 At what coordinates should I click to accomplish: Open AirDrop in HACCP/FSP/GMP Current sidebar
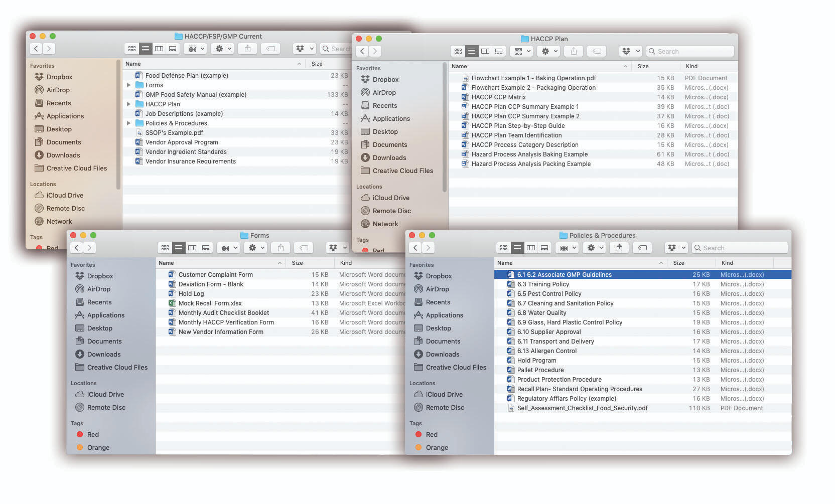click(x=58, y=90)
